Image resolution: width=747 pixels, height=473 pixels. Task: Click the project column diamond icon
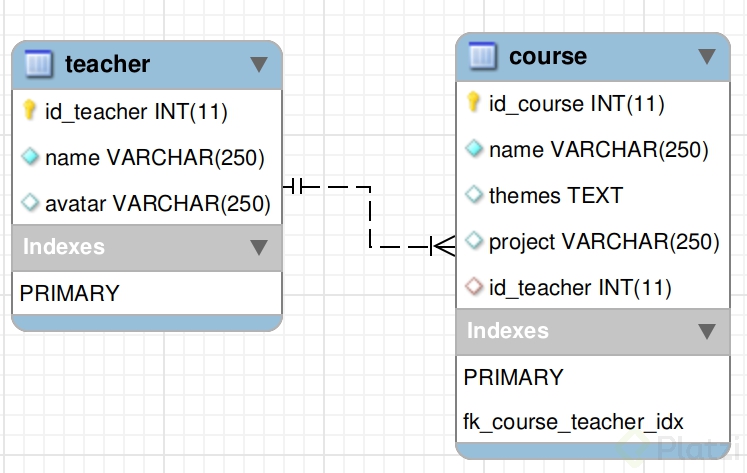pyautogui.click(x=474, y=241)
